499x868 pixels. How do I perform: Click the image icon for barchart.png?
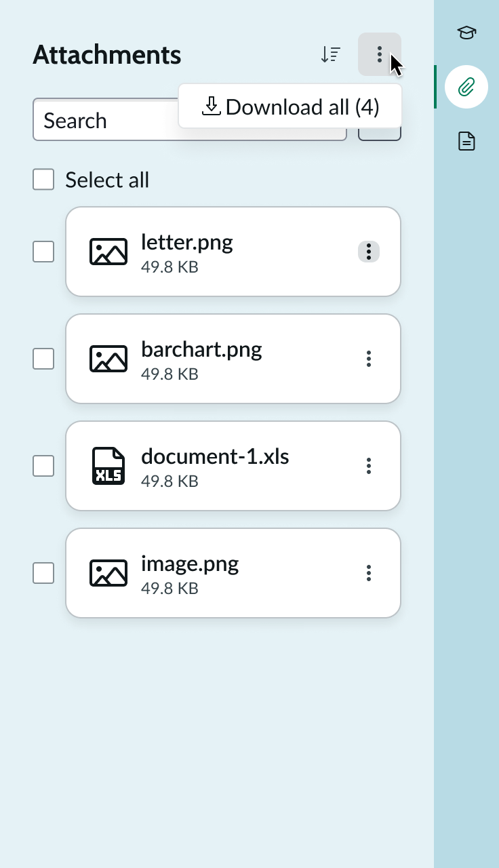click(x=108, y=359)
